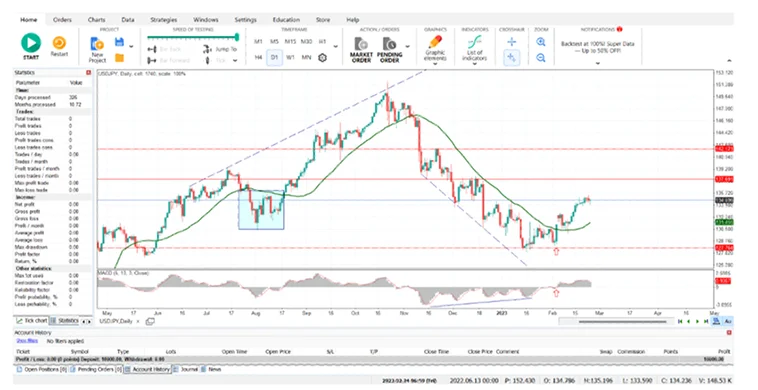Enable the simple crosshair tool
The width and height of the screenshot is (758, 390).
[511, 42]
